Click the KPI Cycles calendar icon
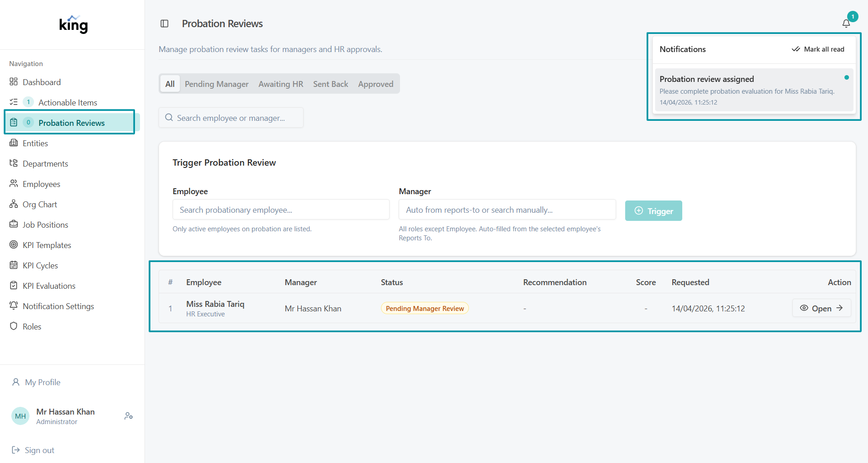 [x=14, y=265]
